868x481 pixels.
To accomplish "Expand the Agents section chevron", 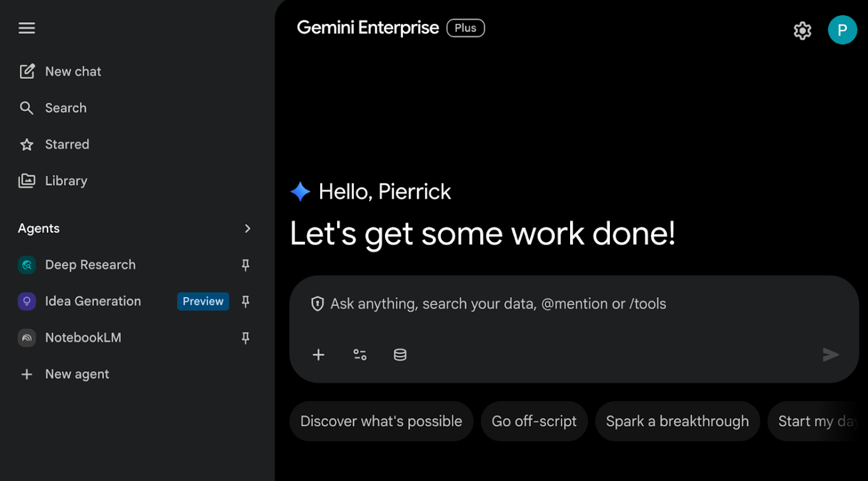I will tap(247, 228).
